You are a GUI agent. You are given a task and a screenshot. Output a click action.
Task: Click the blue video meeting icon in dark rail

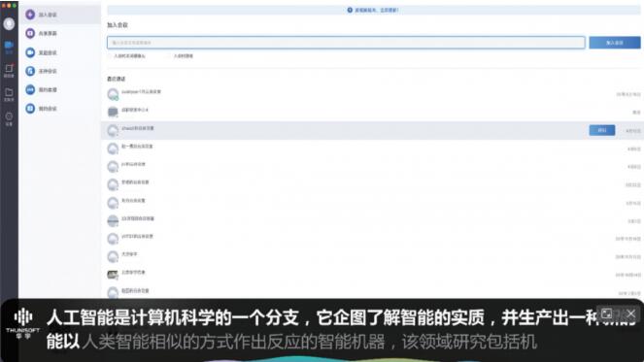tap(9, 47)
